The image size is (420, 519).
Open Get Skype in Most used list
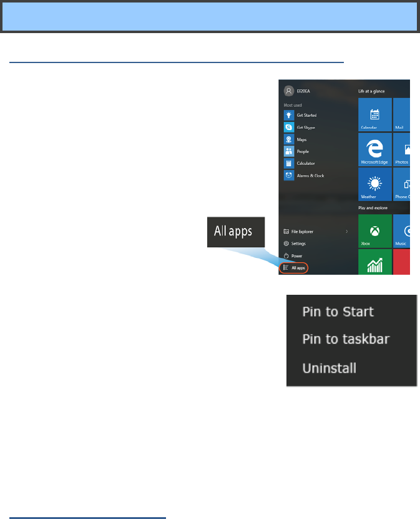pos(300,127)
